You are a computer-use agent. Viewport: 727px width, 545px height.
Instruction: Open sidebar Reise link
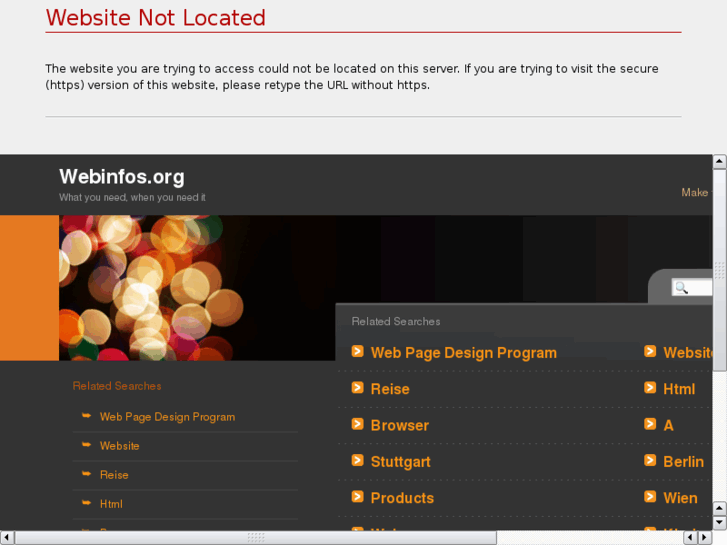pyautogui.click(x=114, y=475)
